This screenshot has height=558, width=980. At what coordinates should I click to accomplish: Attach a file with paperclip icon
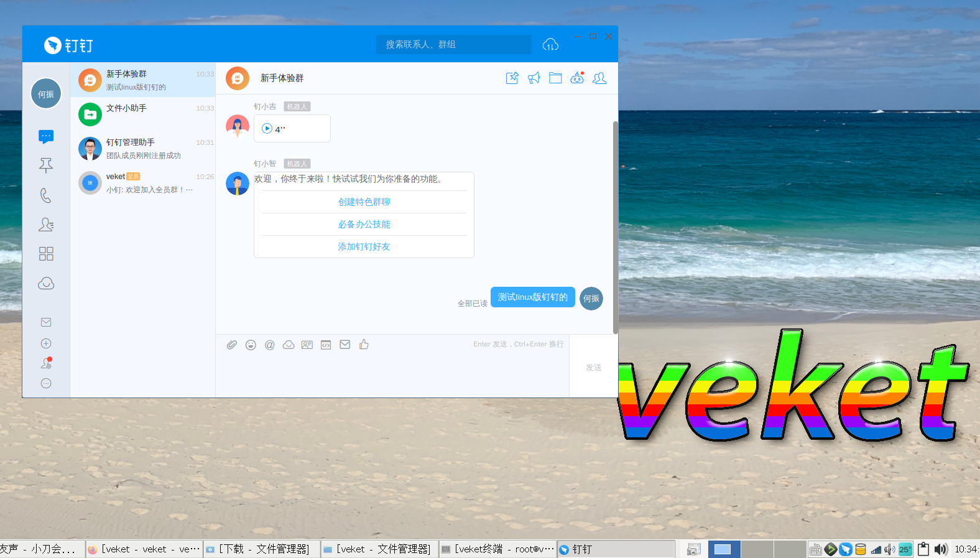(x=232, y=345)
